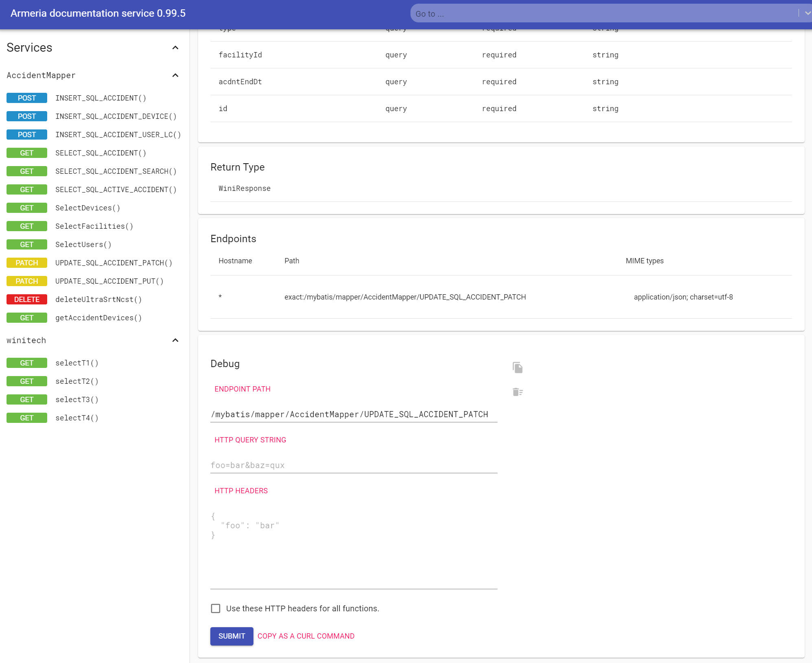Open the 'Go to ...' dropdown arrow
Image resolution: width=812 pixels, height=663 pixels.
pos(807,13)
